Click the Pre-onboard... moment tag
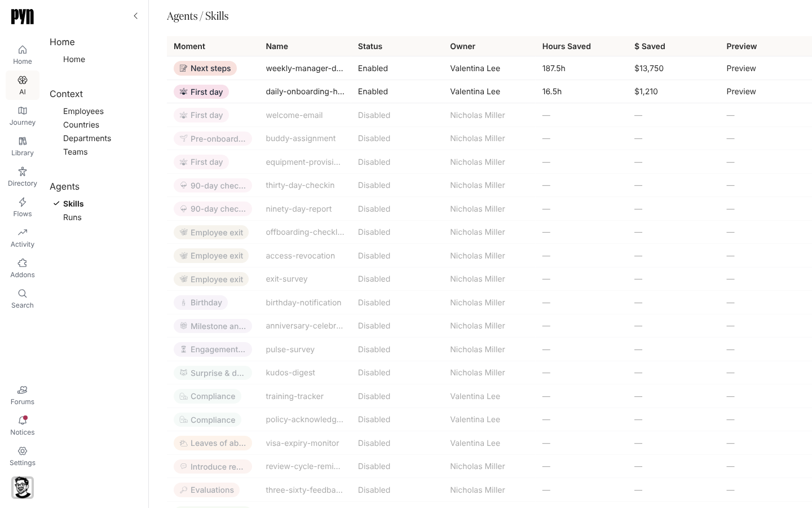812x508 pixels. click(213, 138)
